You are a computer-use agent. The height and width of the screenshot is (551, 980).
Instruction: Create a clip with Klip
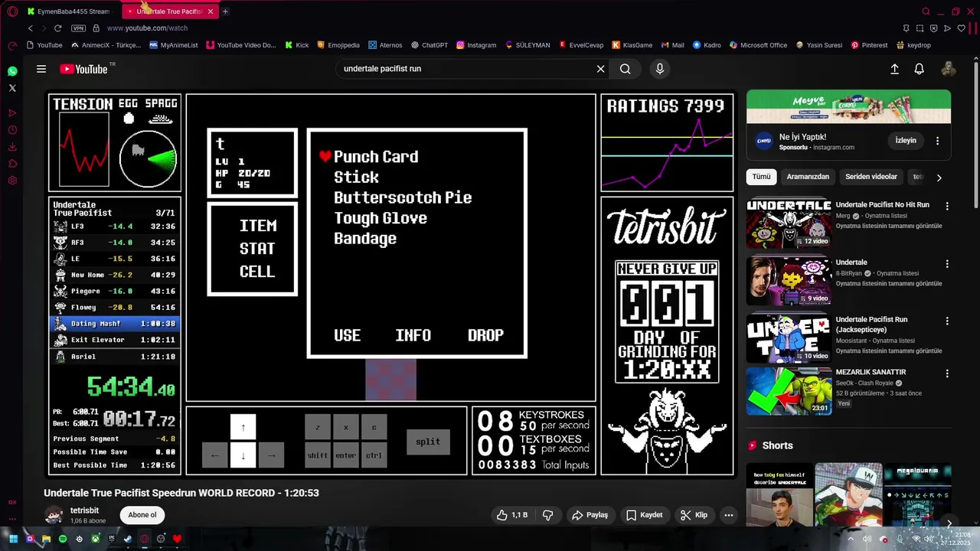click(694, 515)
